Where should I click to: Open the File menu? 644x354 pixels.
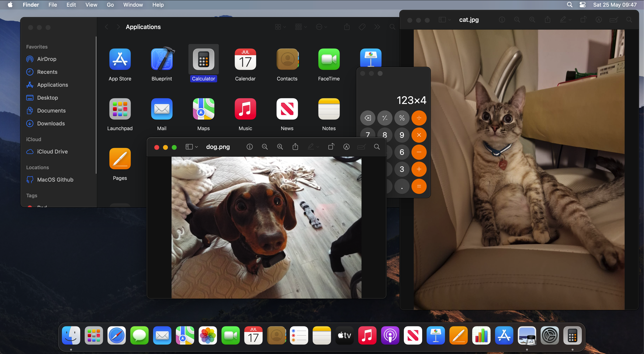(x=52, y=5)
